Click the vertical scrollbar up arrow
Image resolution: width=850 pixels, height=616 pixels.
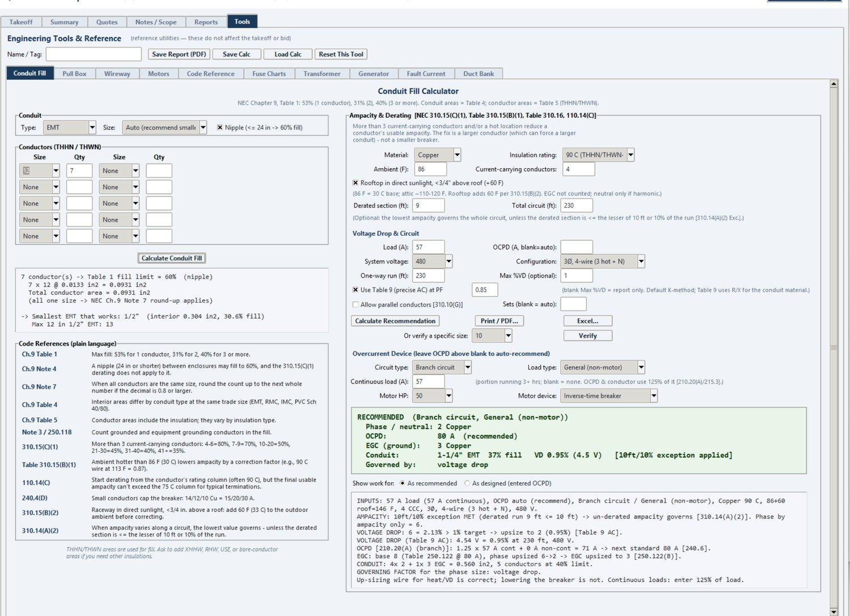pos(834,84)
